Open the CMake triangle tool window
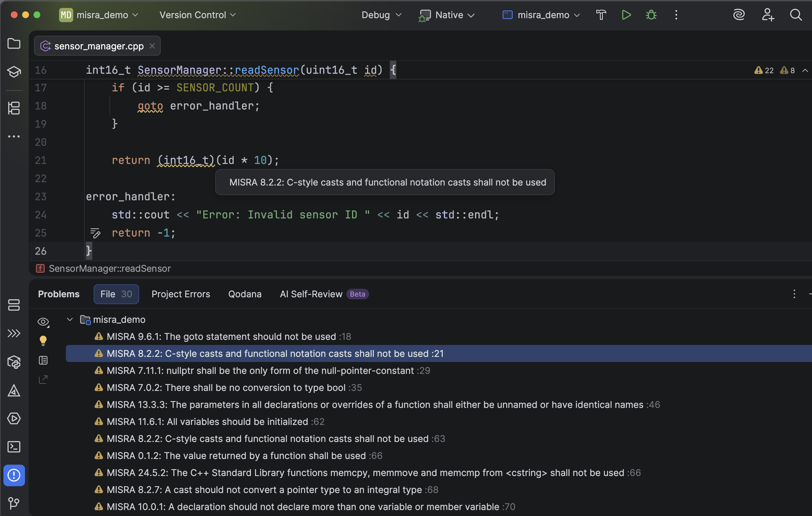This screenshot has width=812, height=516. 14,390
